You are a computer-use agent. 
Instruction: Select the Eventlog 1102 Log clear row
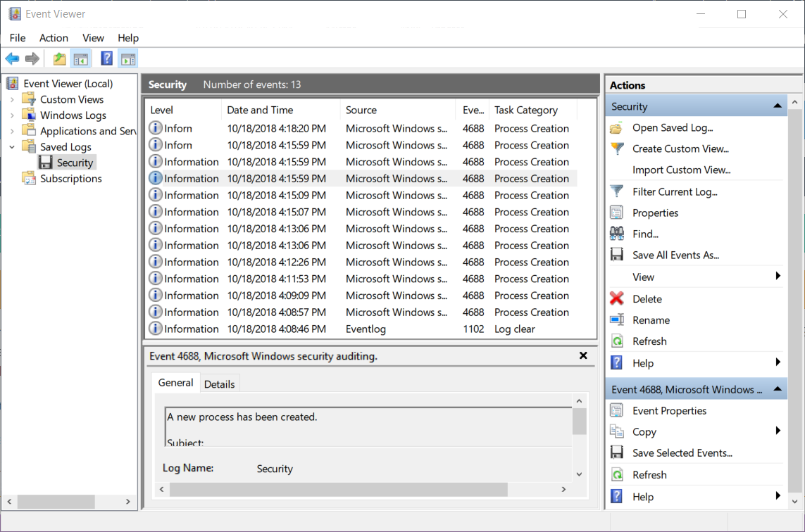click(x=361, y=329)
